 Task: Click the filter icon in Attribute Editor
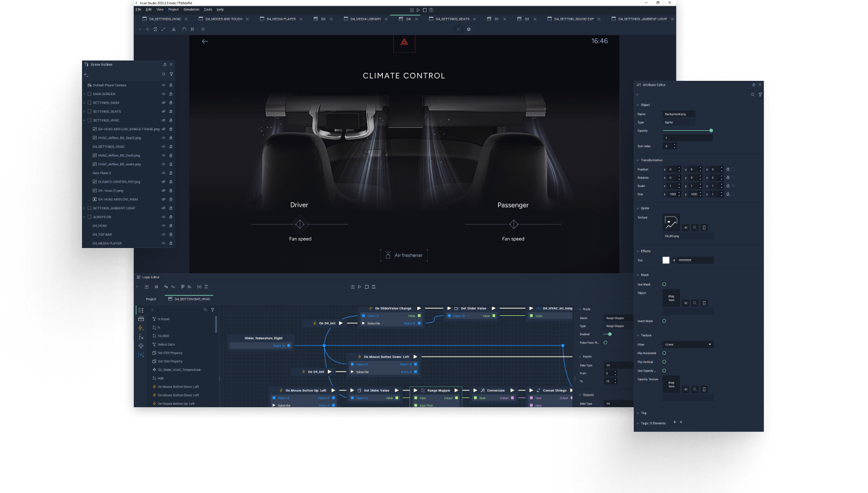tap(760, 94)
